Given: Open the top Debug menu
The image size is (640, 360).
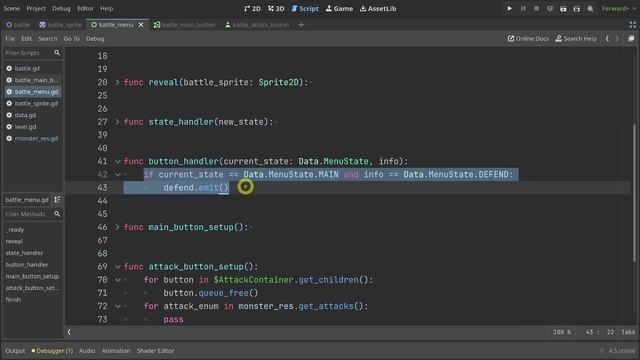Looking at the screenshot, I should (x=61, y=9).
